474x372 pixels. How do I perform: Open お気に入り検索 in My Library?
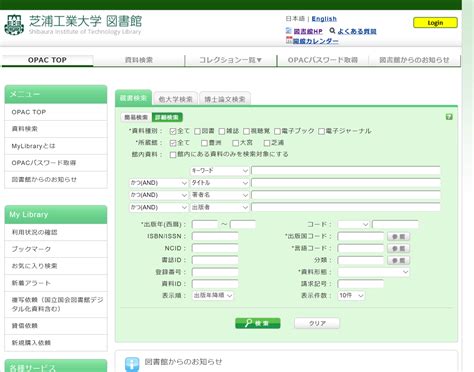tap(56, 266)
